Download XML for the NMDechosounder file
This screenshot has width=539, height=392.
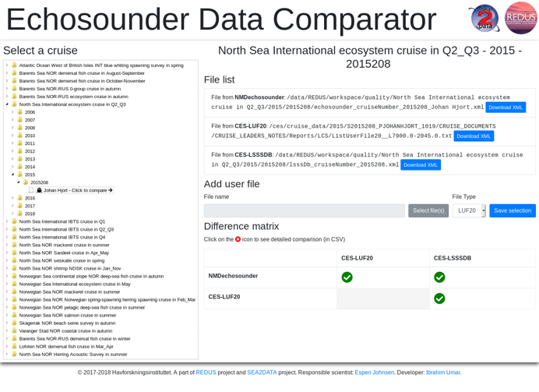coord(506,108)
